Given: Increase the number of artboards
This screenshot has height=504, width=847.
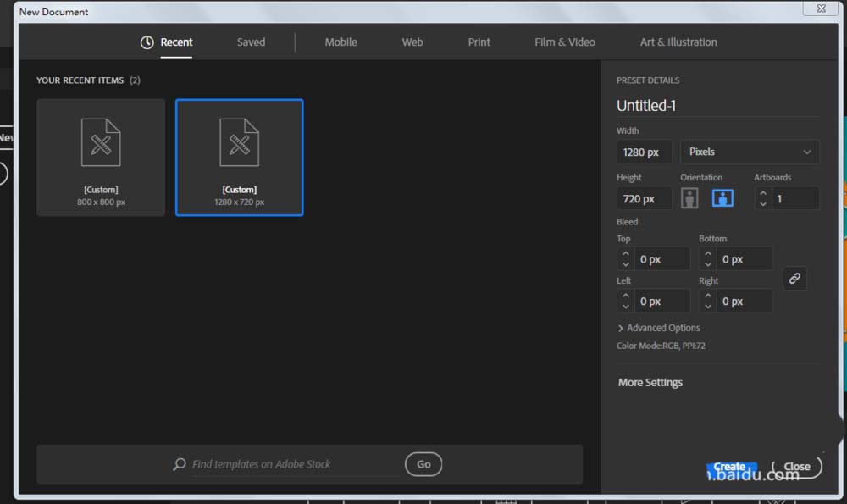Looking at the screenshot, I should [x=763, y=193].
